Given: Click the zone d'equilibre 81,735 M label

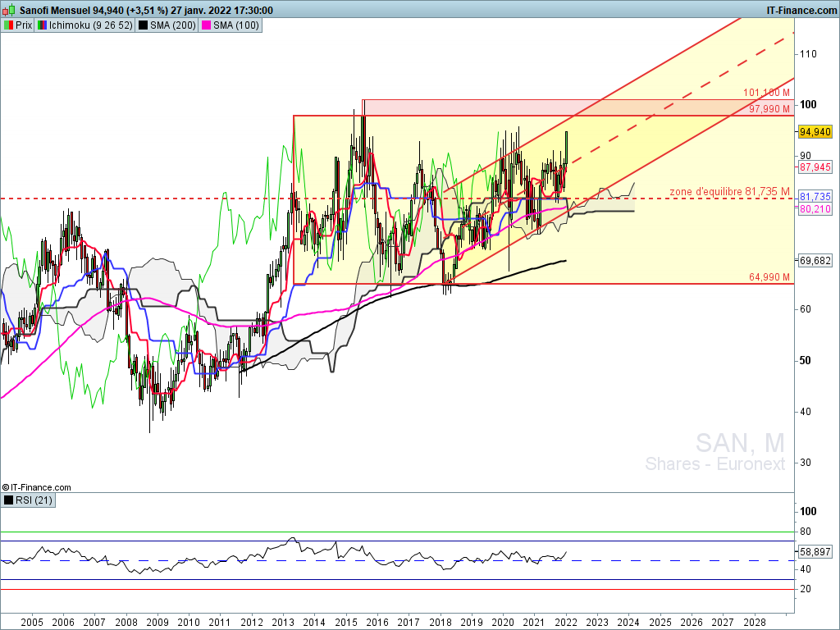Looking at the screenshot, I should (729, 192).
